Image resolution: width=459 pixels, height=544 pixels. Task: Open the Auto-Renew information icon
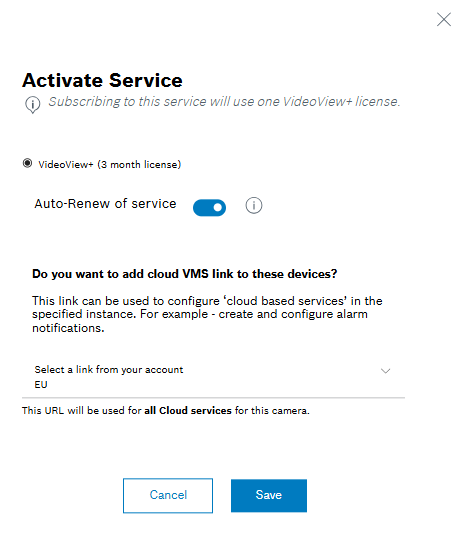click(254, 205)
